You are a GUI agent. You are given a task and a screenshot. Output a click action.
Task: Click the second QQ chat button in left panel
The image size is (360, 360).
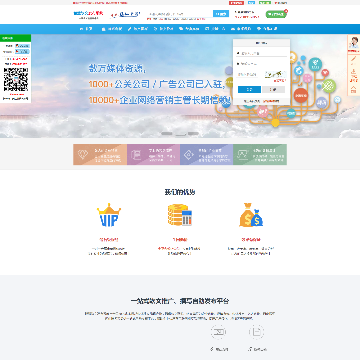[22, 52]
